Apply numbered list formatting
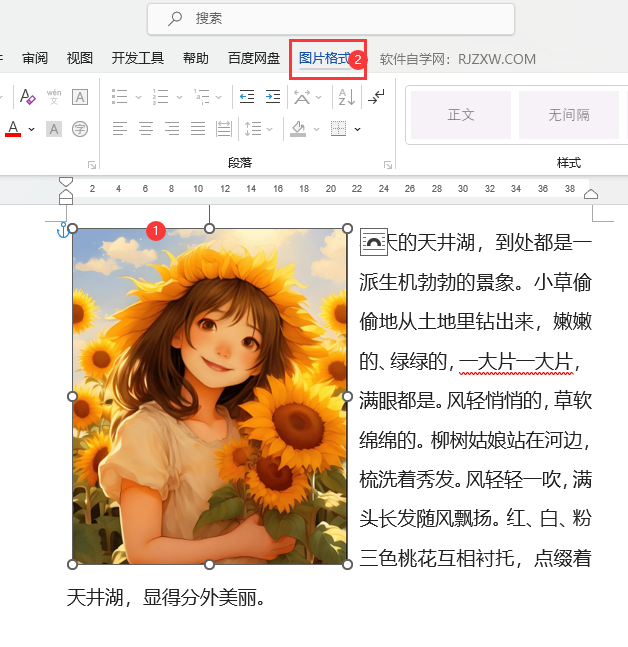 [x=161, y=97]
